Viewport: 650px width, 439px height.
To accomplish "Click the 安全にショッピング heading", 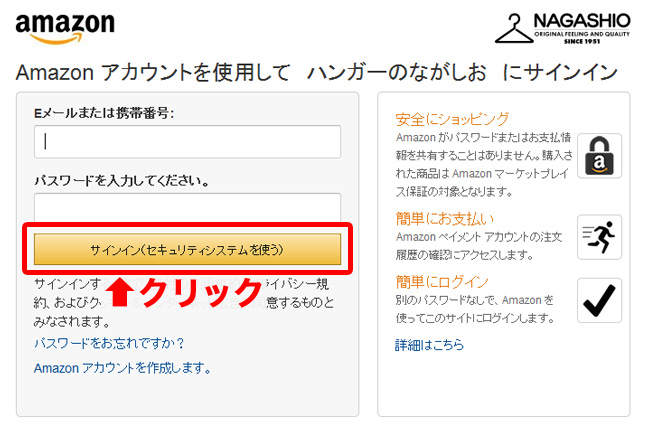I will point(452,119).
